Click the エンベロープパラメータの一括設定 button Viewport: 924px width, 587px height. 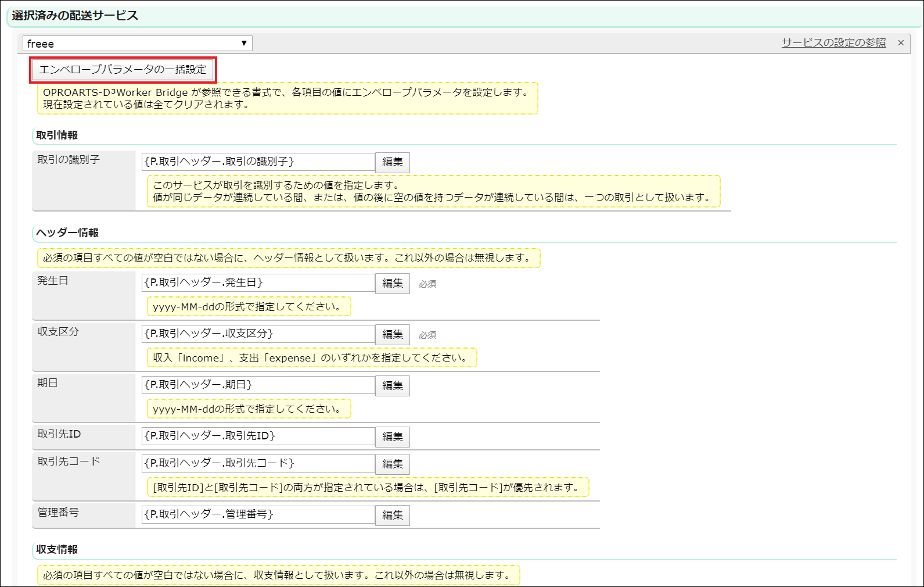123,70
